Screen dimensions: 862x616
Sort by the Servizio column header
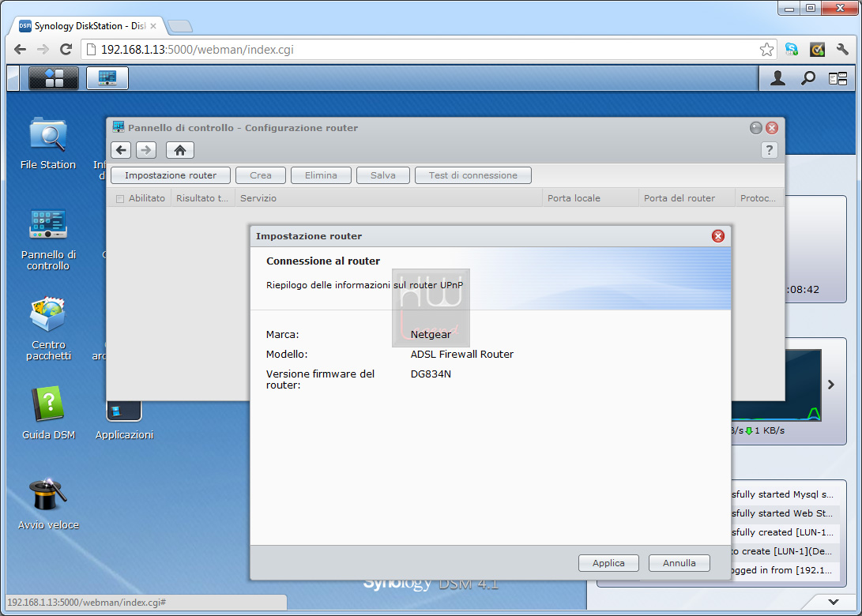389,198
